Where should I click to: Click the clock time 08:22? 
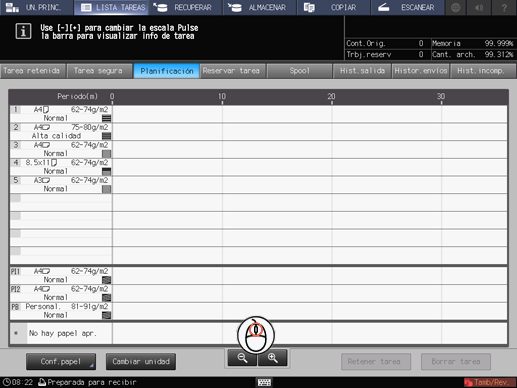[x=18, y=382]
